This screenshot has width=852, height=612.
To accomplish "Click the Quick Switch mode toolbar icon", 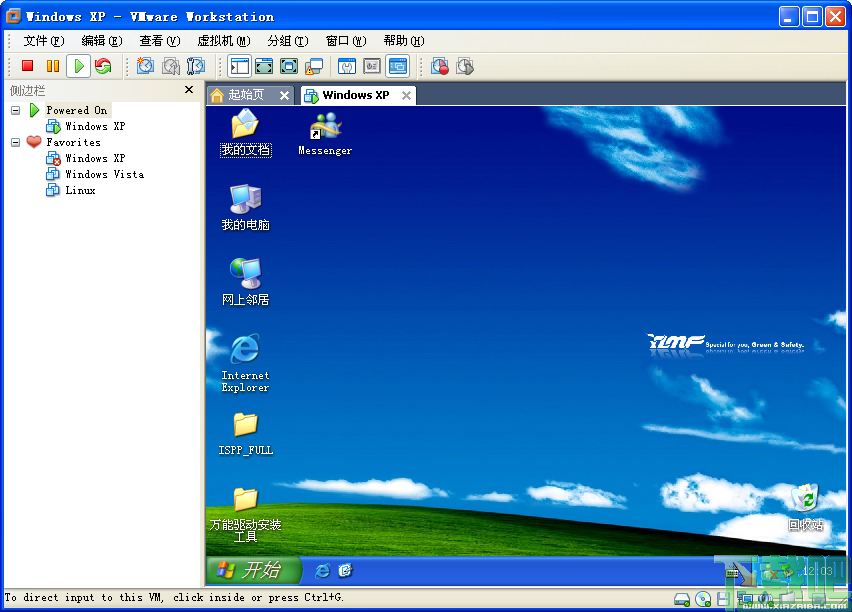I will click(x=264, y=66).
